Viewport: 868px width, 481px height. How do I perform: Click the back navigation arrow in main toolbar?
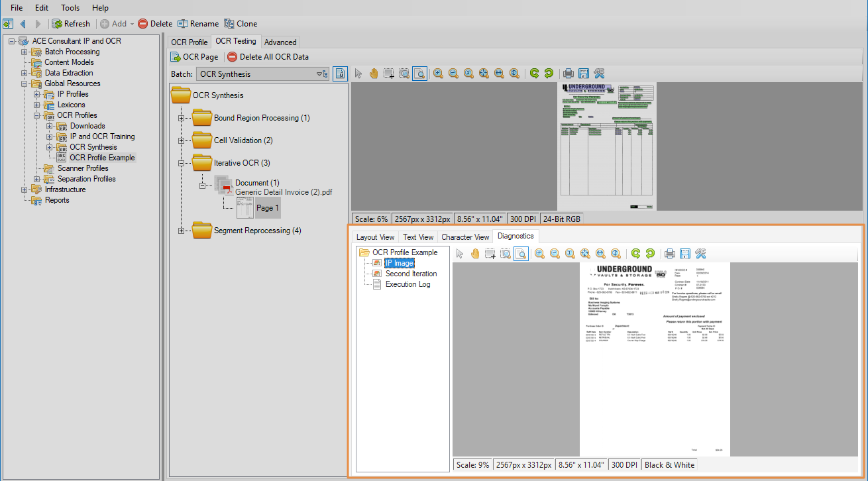(23, 24)
